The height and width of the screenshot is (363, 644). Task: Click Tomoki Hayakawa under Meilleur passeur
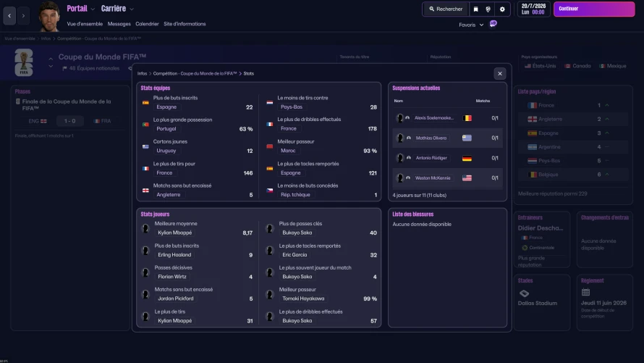tap(303, 299)
